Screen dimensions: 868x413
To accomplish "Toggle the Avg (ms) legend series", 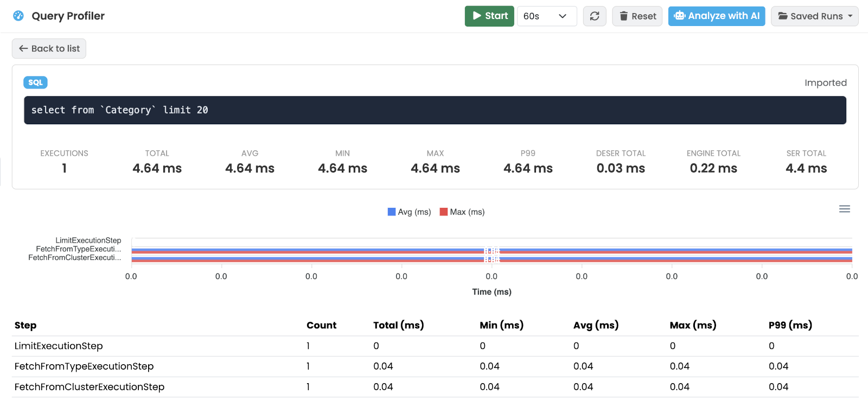I will 410,212.
